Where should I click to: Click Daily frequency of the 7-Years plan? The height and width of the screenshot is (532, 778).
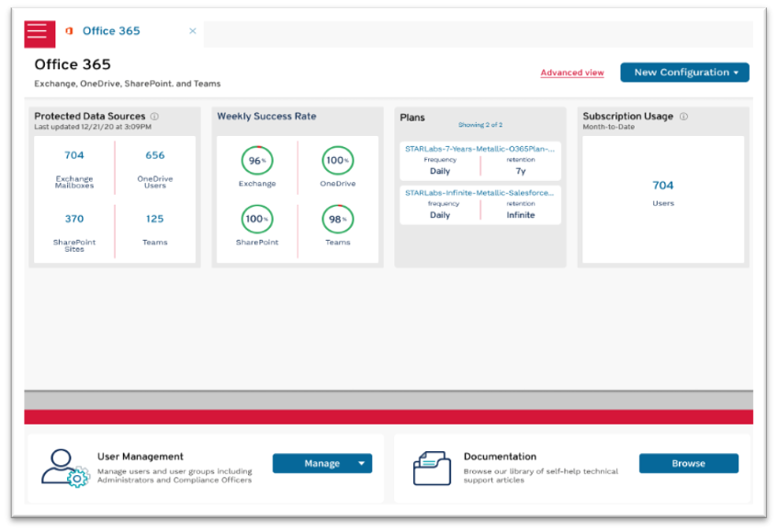tap(440, 171)
